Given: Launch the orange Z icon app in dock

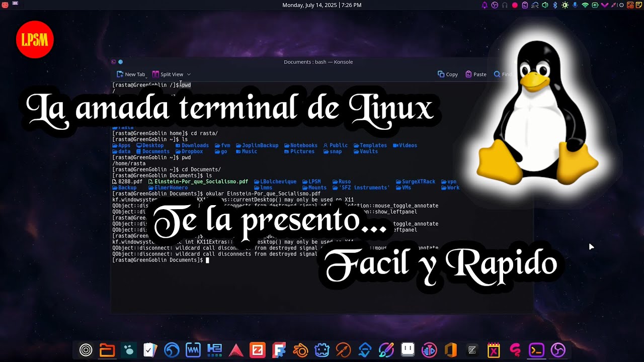Looking at the screenshot, I should pos(258,350).
